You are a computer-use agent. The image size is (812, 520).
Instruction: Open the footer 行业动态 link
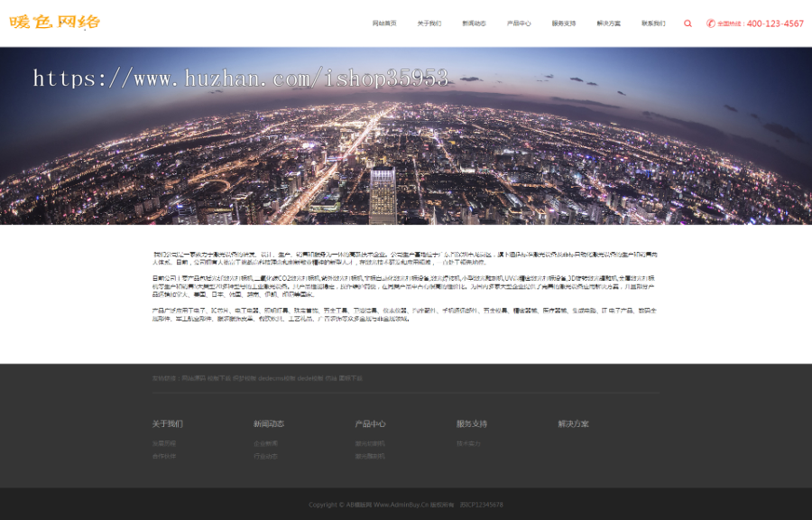pos(265,456)
